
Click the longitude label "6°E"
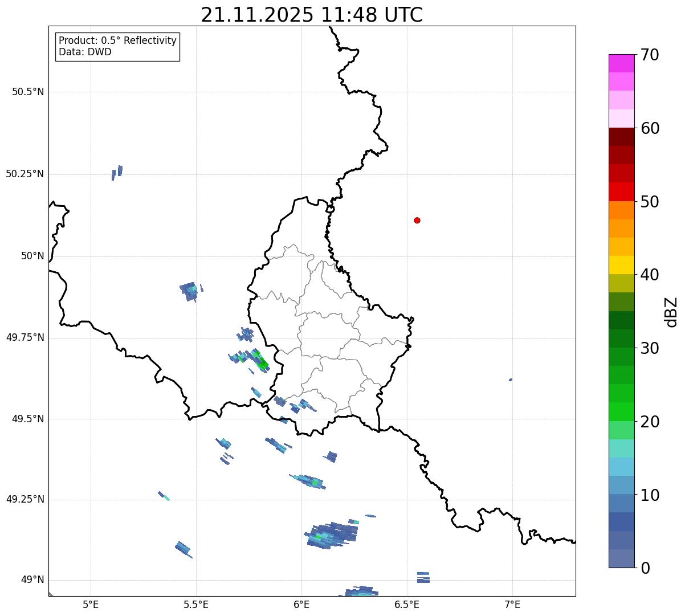301,604
